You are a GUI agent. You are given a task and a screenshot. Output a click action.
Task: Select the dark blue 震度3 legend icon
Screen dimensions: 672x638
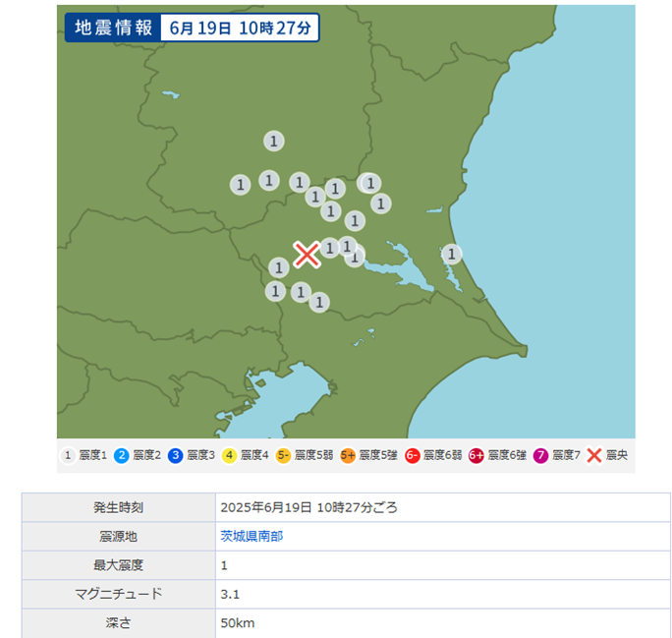coord(176,455)
